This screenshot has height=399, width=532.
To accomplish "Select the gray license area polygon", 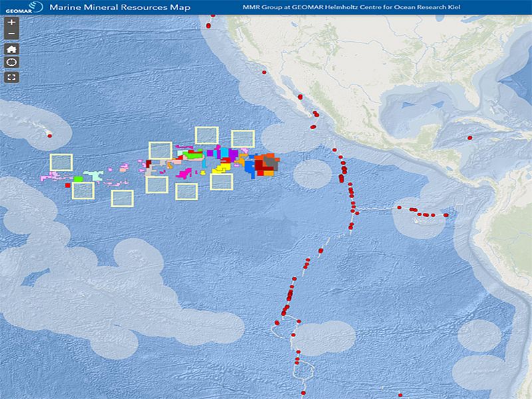I will click(270, 162).
